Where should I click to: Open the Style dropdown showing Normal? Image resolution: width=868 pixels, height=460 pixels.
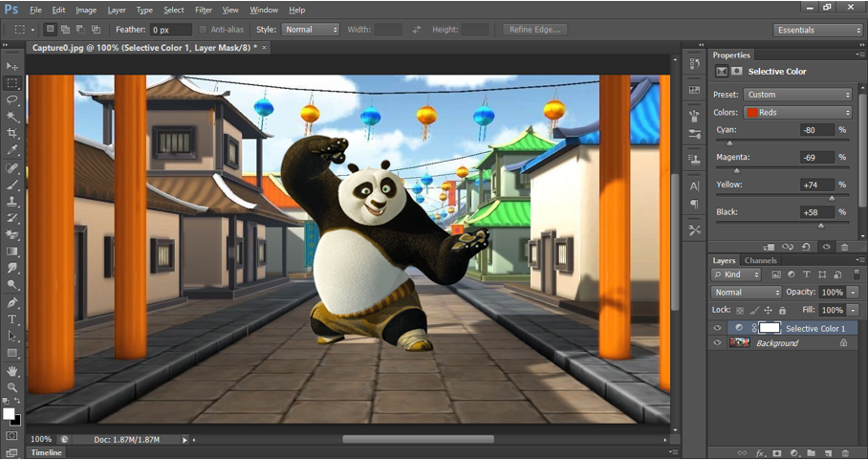coord(310,30)
